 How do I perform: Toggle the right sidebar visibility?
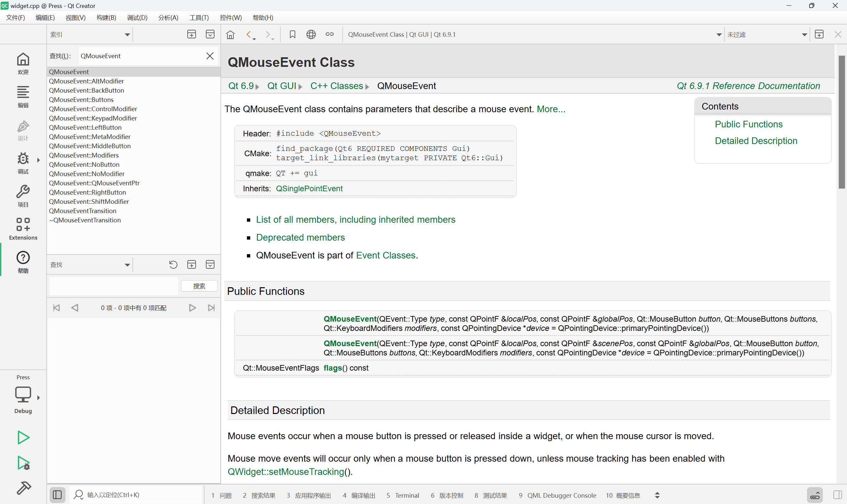[837, 495]
